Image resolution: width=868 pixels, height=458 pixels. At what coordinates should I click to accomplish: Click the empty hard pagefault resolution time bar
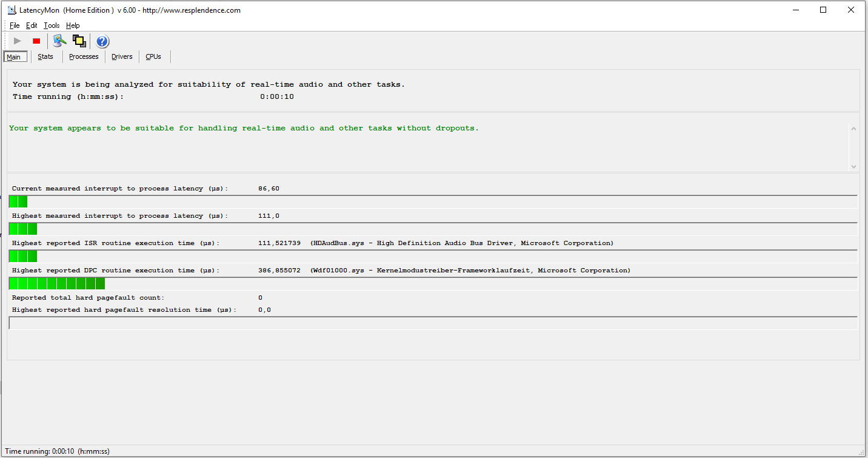pyautogui.click(x=433, y=323)
